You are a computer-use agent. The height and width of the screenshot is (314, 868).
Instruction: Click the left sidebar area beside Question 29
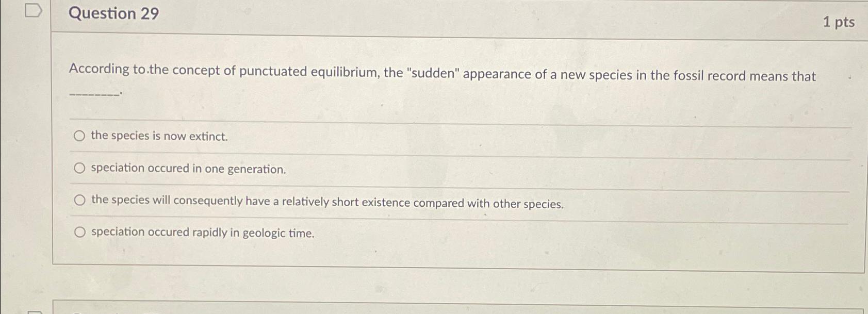pyautogui.click(x=26, y=155)
